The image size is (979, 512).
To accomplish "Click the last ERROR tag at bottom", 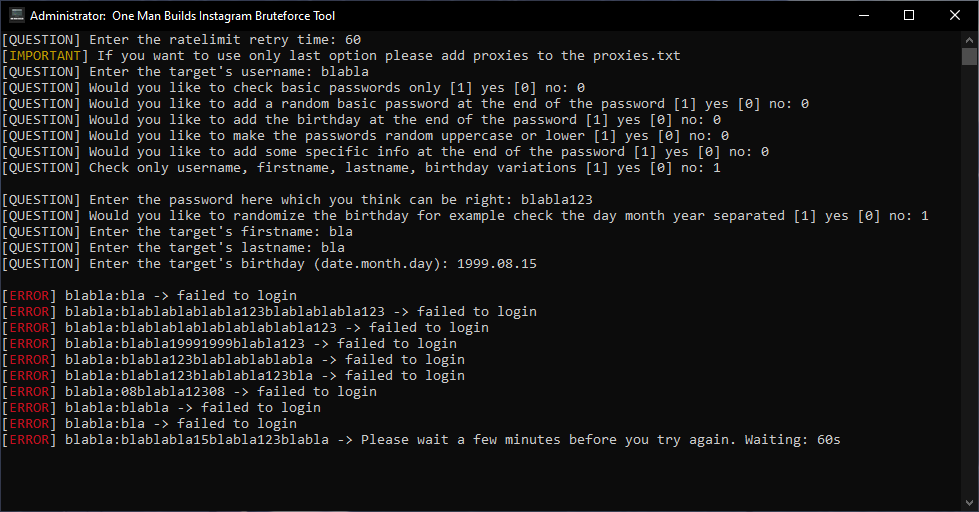I will coord(29,440).
